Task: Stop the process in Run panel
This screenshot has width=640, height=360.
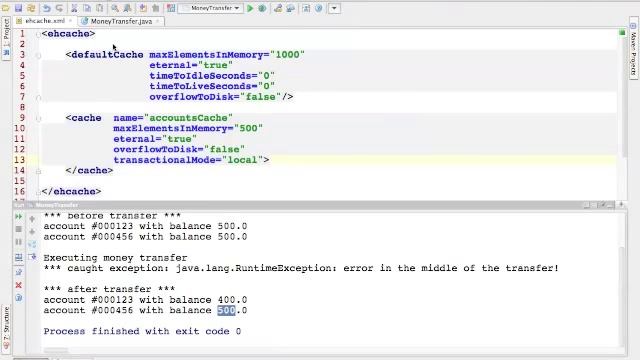Action: click(18, 229)
